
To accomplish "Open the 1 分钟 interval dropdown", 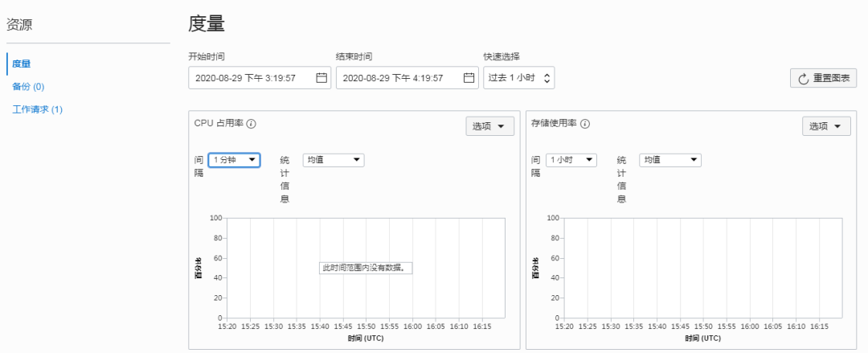I will pyautogui.click(x=234, y=159).
